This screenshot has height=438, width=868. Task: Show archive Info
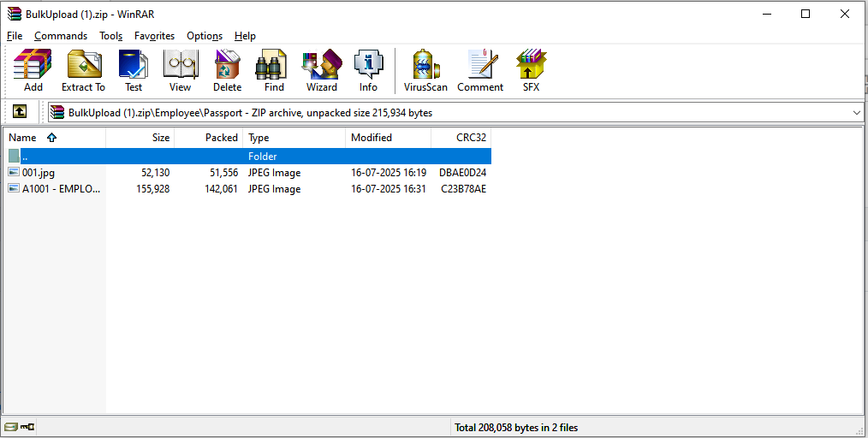[368, 71]
